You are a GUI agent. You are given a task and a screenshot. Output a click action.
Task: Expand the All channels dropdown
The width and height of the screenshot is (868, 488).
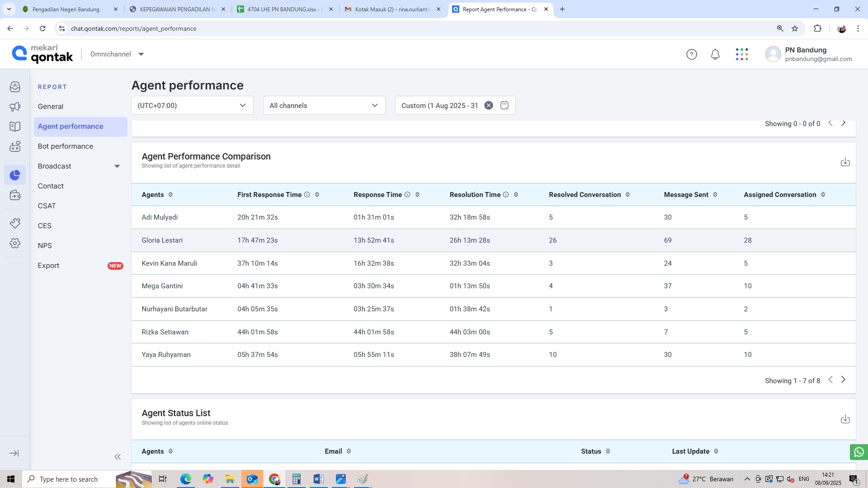point(324,106)
